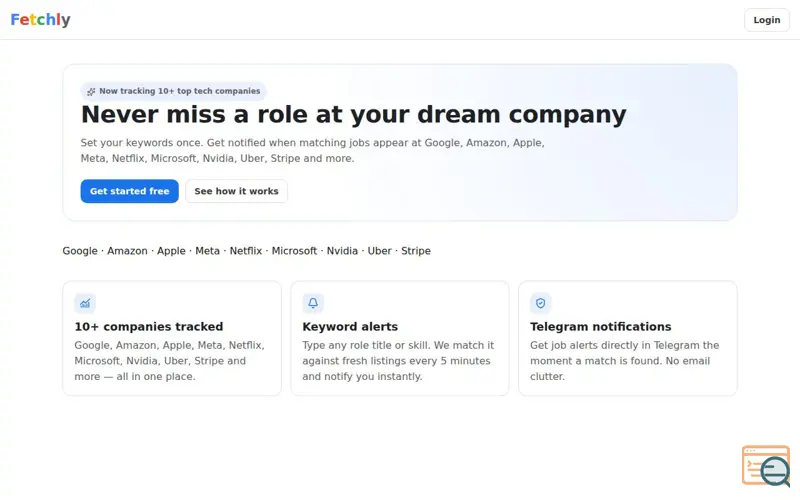Click See how it works button
The width and height of the screenshot is (800, 500).
(236, 191)
